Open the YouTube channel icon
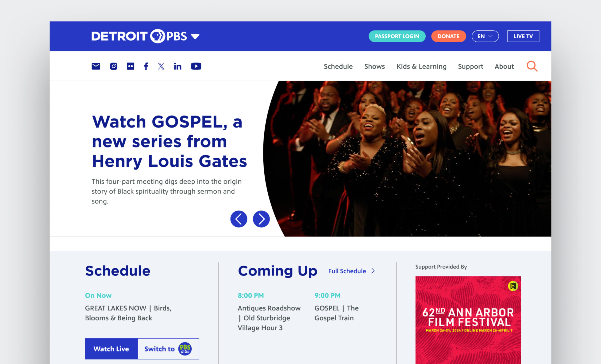This screenshot has width=601, height=364. 196,66
